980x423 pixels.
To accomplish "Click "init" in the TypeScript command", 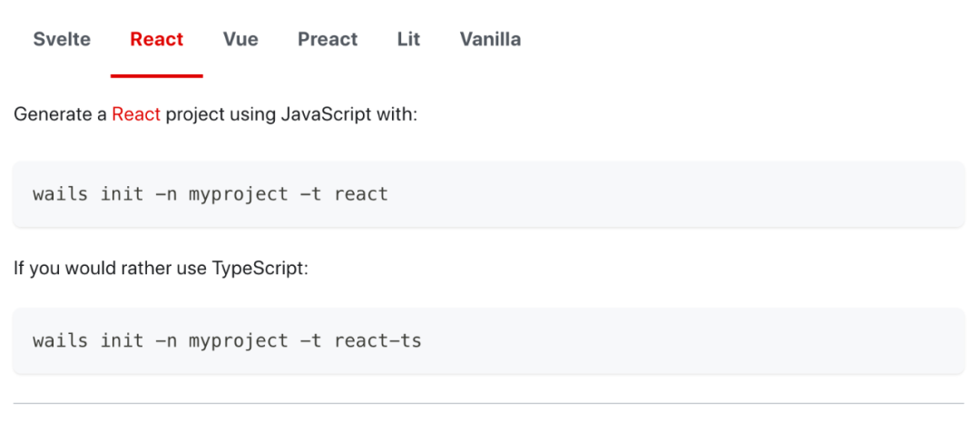I will point(122,341).
